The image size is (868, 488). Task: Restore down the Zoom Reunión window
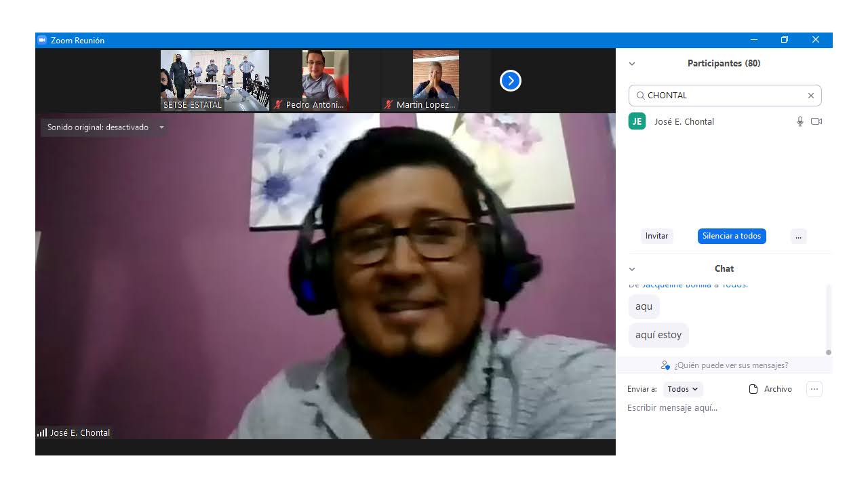(785, 40)
